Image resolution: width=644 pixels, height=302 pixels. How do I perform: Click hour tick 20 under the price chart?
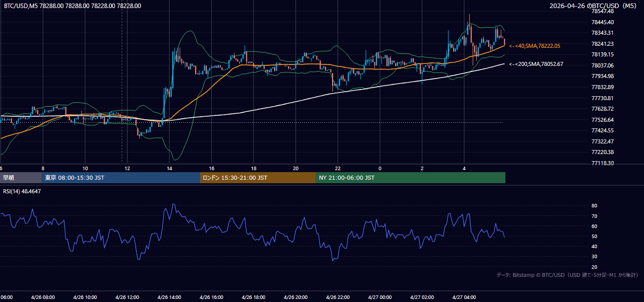pyautogui.click(x=295, y=168)
